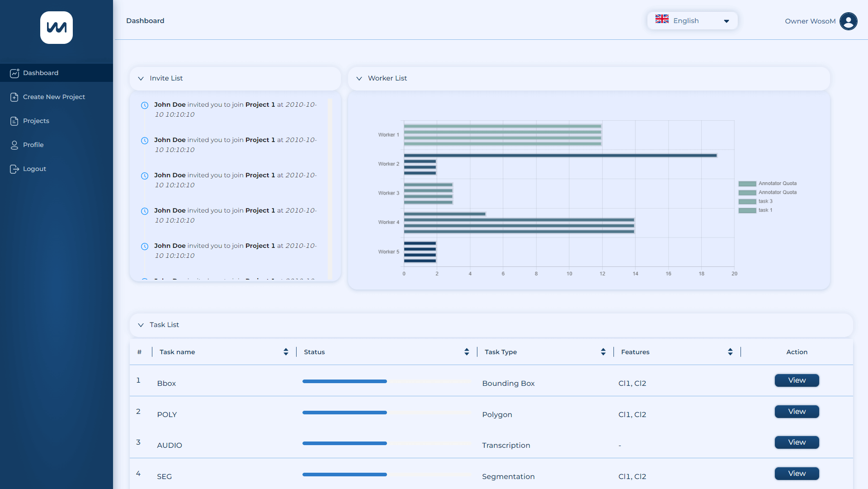
Task: Collapse the Worker List panel
Action: point(359,79)
